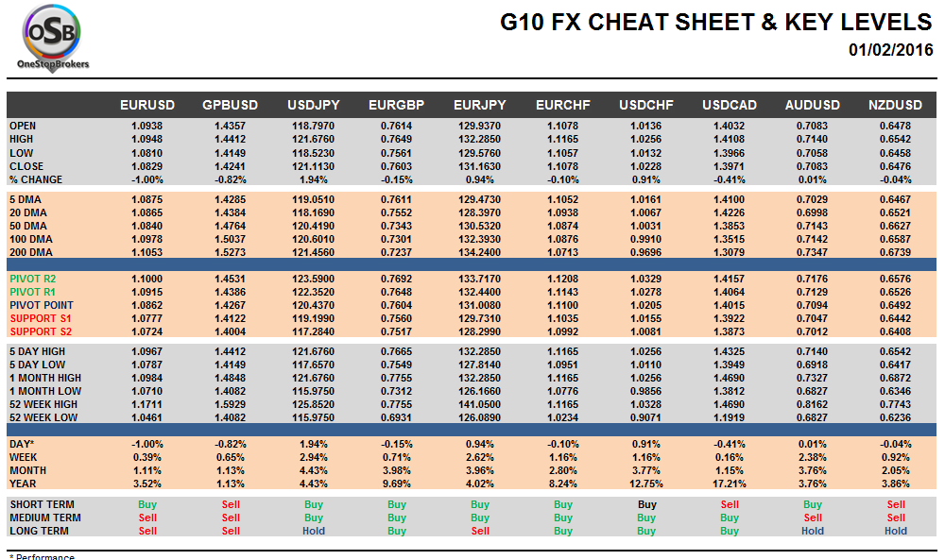
Task: Click the 01/02/2016 date text
Action: (x=889, y=50)
